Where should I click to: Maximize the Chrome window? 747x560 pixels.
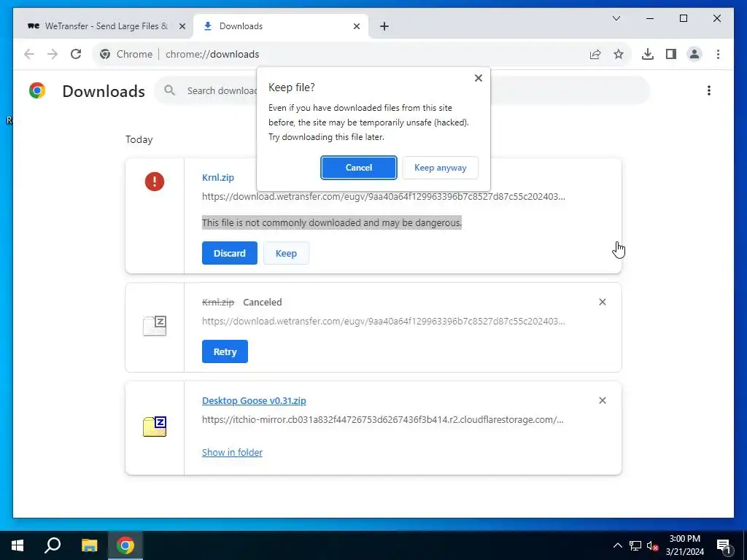[x=683, y=18]
